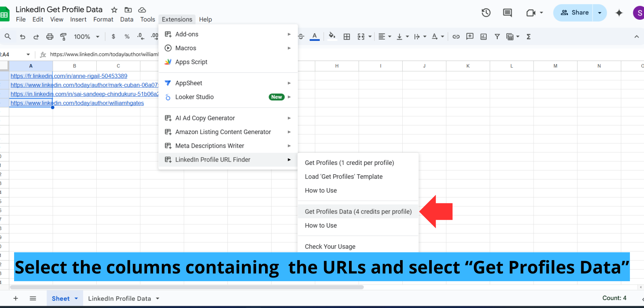Click the horizontal scrollbar
Image resolution: width=644 pixels, height=308 pixels.
[x=187, y=287]
